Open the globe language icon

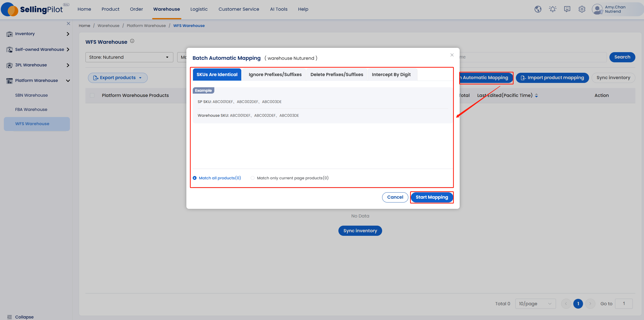point(538,9)
